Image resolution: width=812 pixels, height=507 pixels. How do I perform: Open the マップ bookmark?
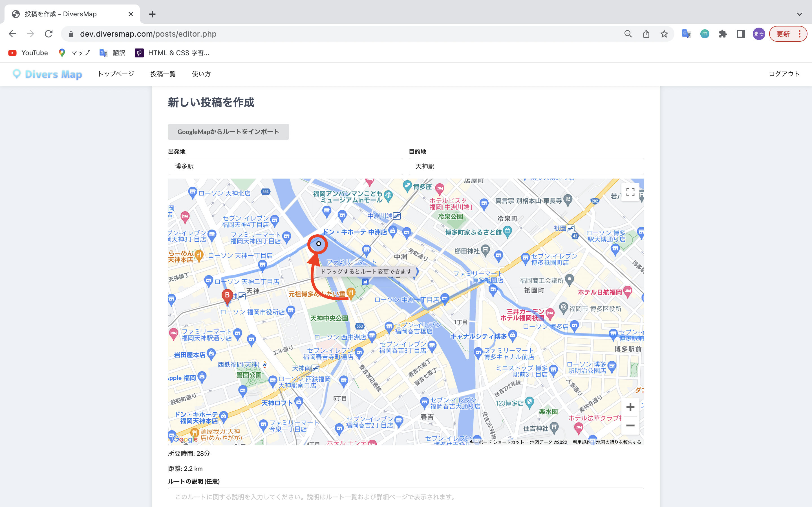click(74, 53)
